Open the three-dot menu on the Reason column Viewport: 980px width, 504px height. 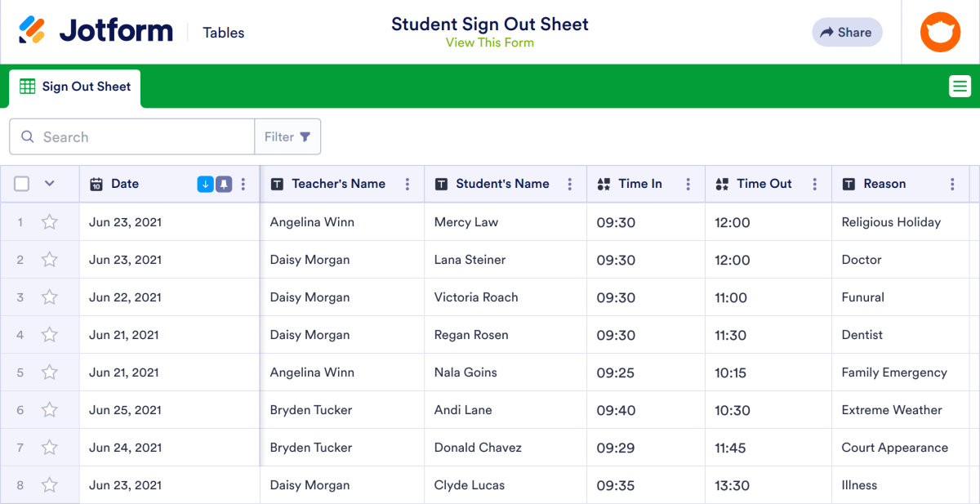point(951,184)
